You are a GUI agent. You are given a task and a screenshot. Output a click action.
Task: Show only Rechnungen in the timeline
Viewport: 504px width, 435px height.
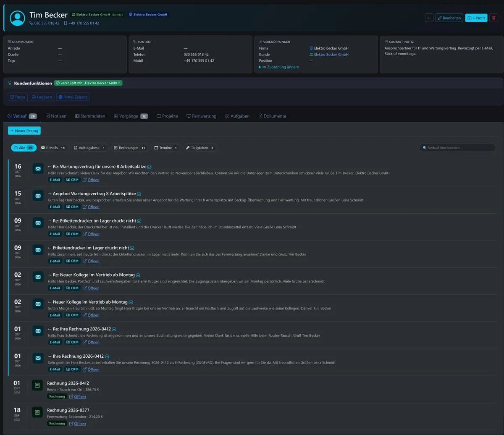point(130,148)
